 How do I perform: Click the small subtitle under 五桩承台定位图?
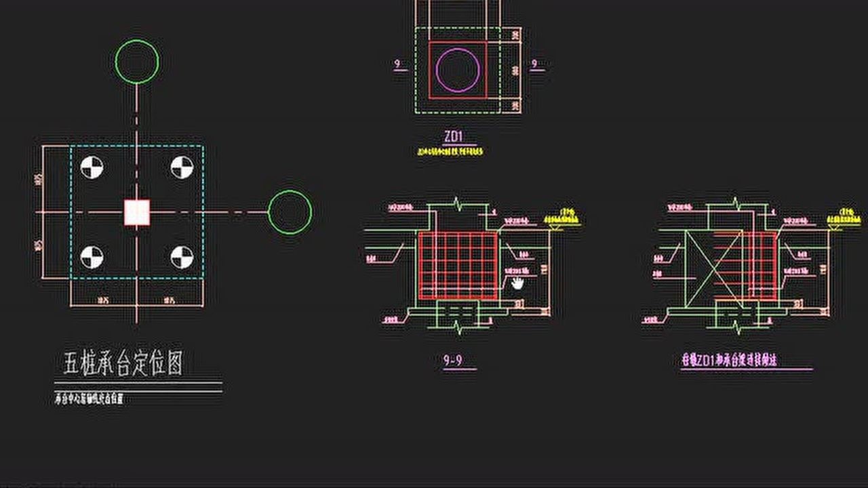(x=89, y=399)
